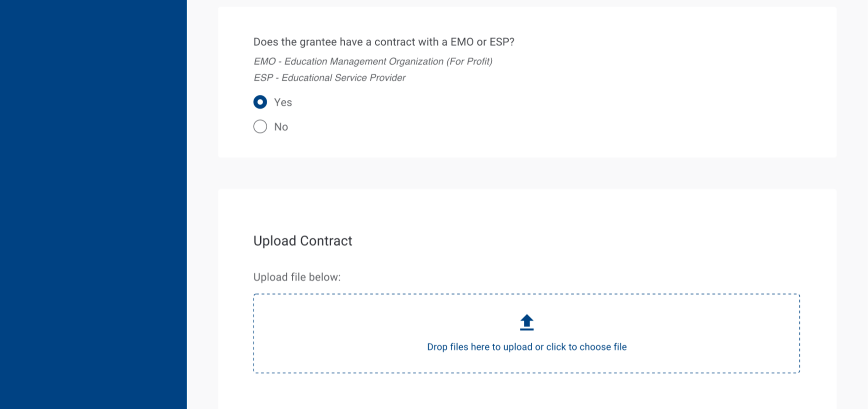The width and height of the screenshot is (868, 409).
Task: Select the Yes radio button
Action: [x=260, y=102]
